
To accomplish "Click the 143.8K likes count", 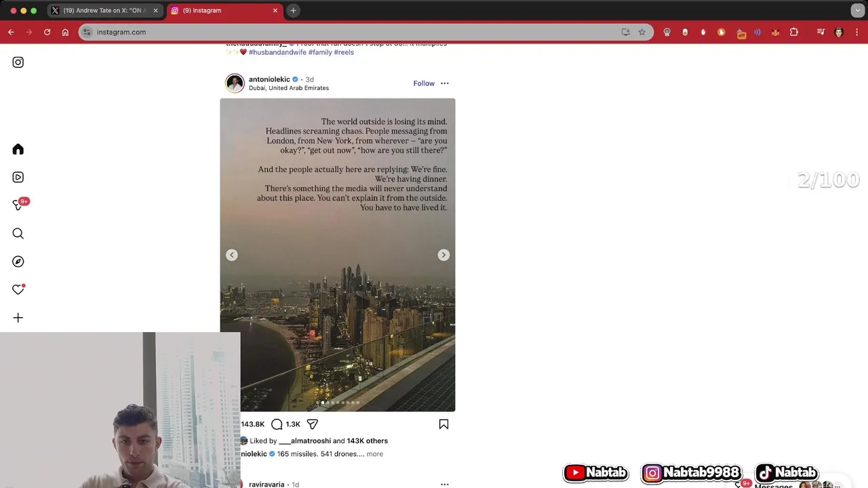I will tap(253, 424).
